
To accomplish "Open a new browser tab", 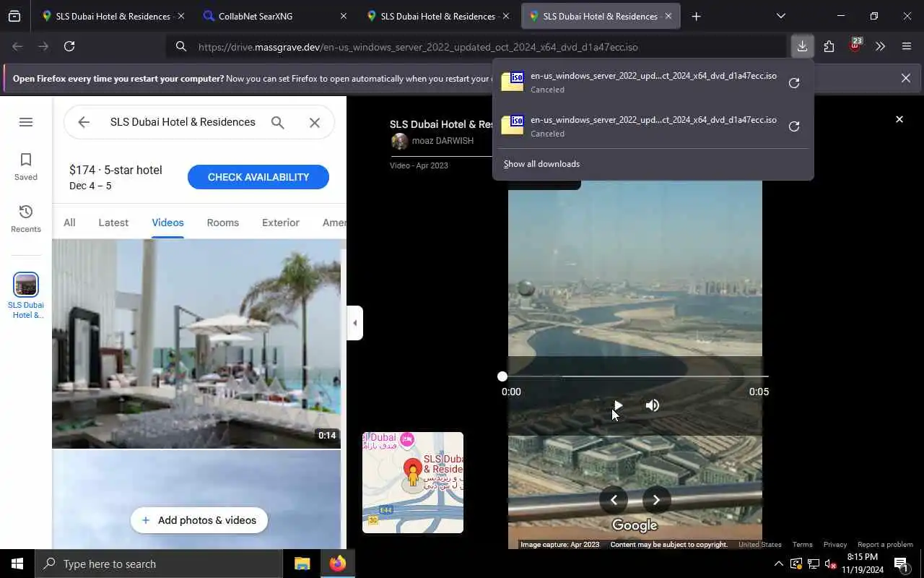I will tap(696, 16).
